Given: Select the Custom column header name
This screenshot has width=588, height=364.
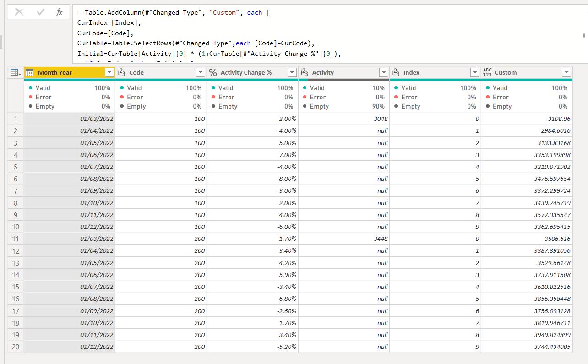Looking at the screenshot, I should 506,72.
